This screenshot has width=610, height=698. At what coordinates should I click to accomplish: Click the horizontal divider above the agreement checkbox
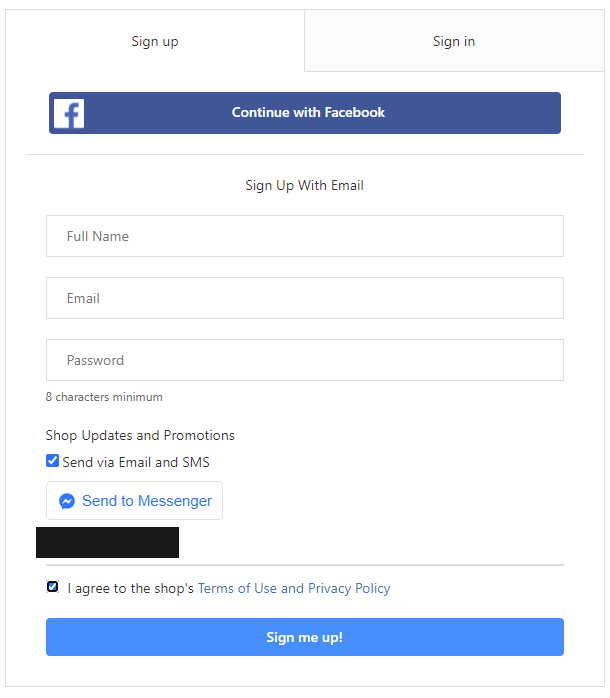click(305, 565)
